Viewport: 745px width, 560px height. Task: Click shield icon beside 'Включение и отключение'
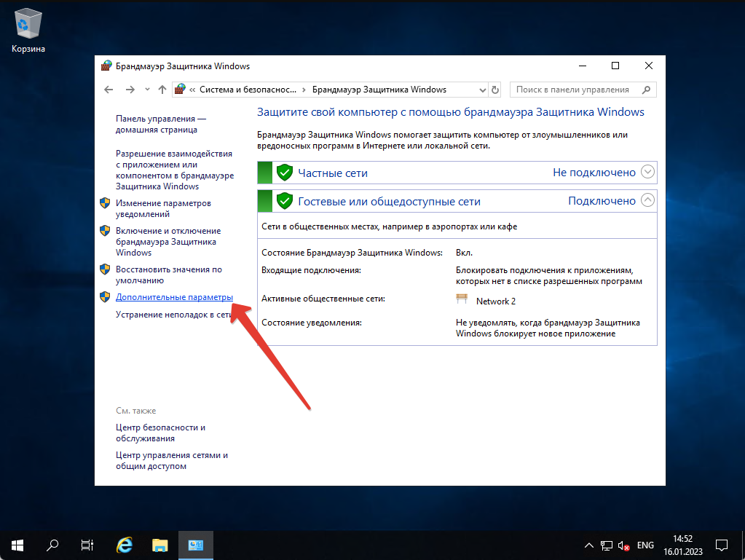[x=105, y=231]
